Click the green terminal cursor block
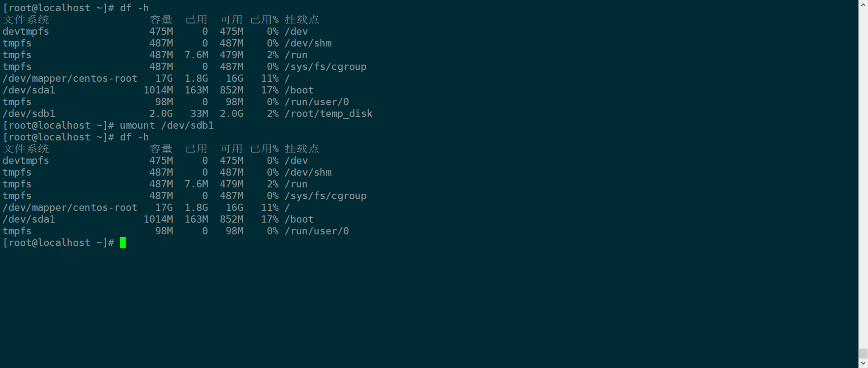 123,243
